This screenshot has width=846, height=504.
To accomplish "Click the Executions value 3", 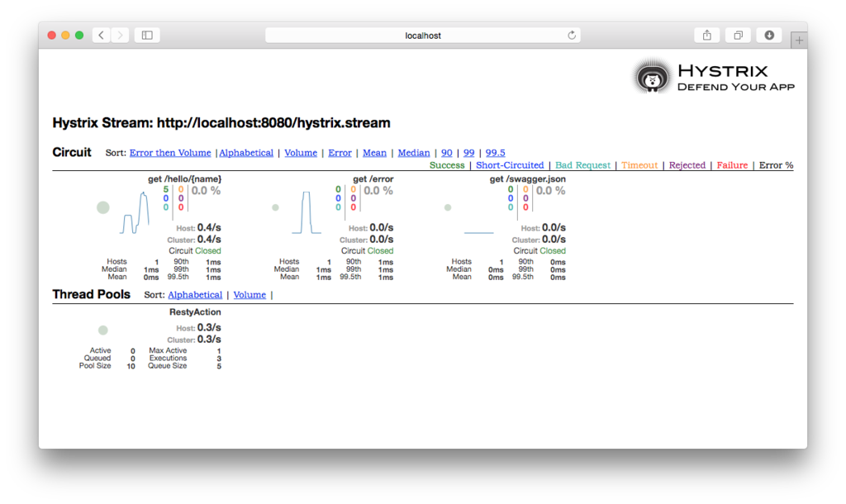I will point(218,359).
